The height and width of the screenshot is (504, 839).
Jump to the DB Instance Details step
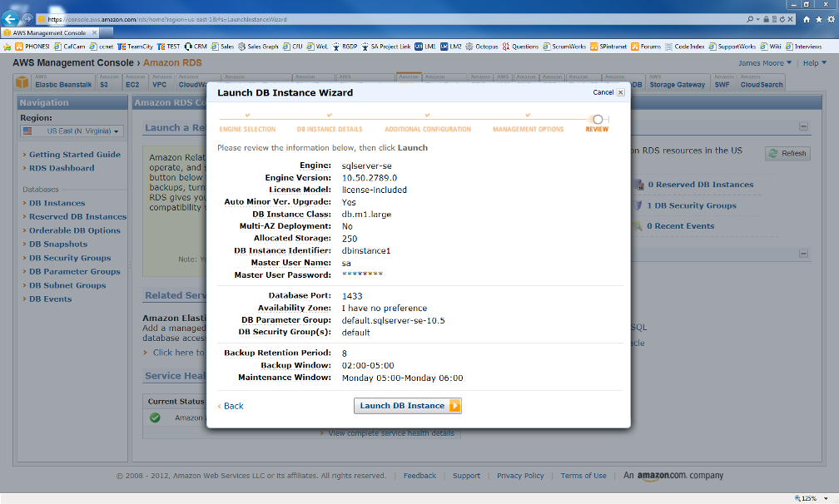(x=330, y=130)
